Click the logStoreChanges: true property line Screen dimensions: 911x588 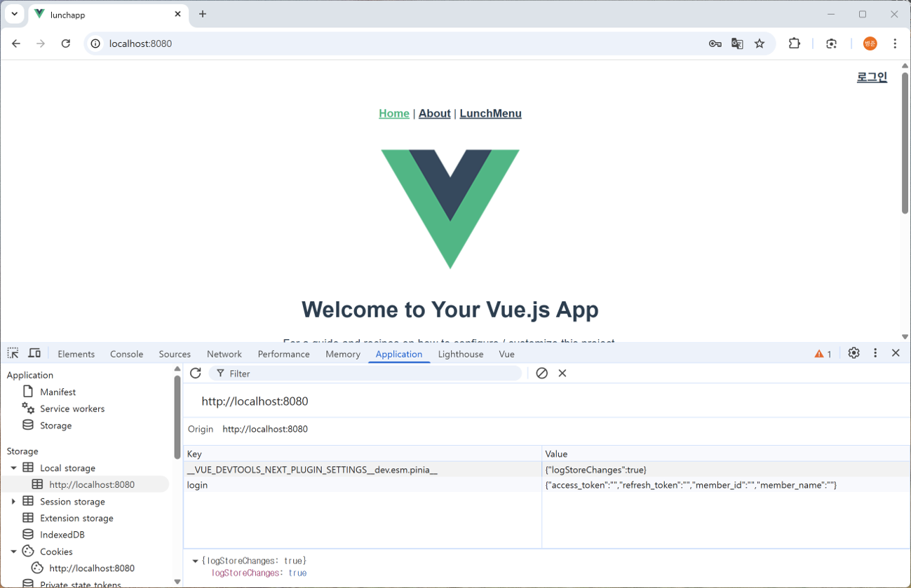pos(259,573)
